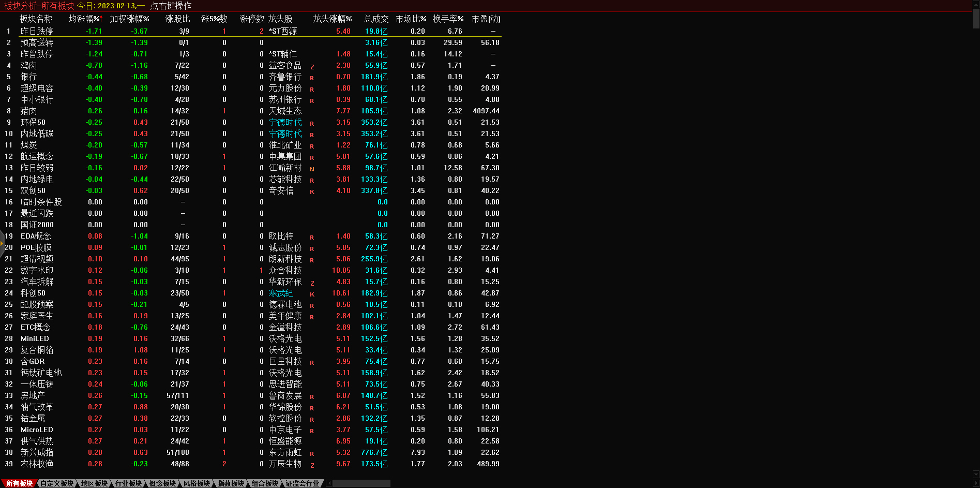Switch to 行业板块 tab

128,483
